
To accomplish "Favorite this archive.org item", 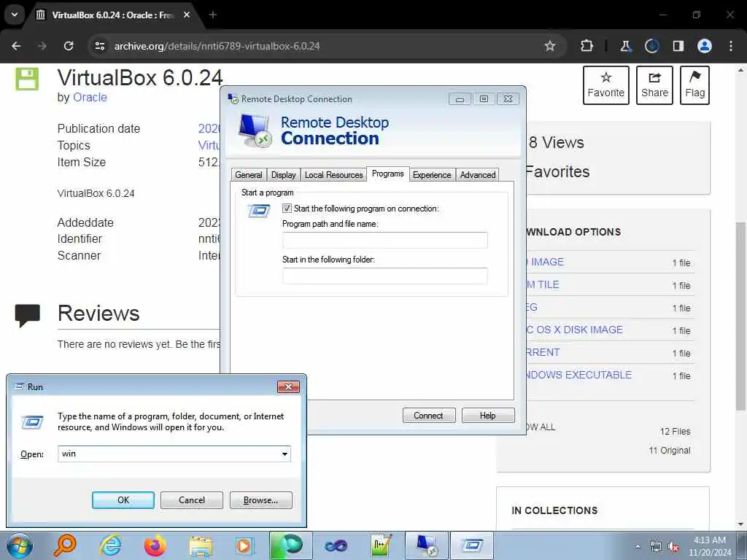I will pos(606,85).
